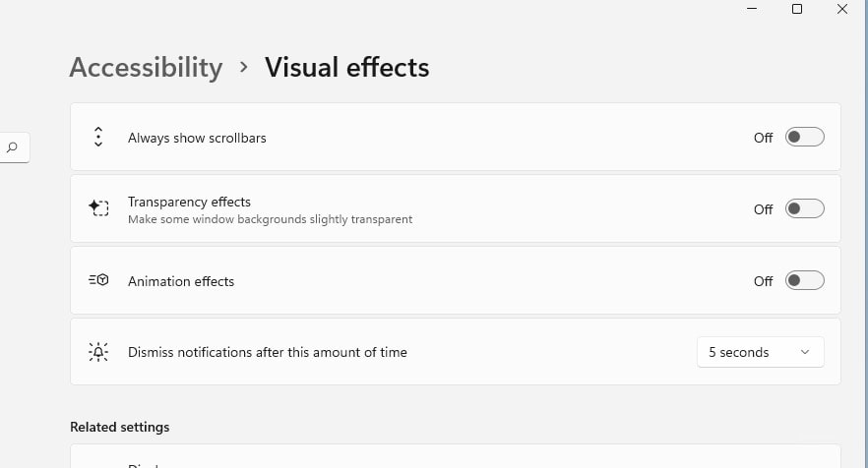
Task: Click the Dismiss notifications bell icon
Action: pyautogui.click(x=98, y=352)
